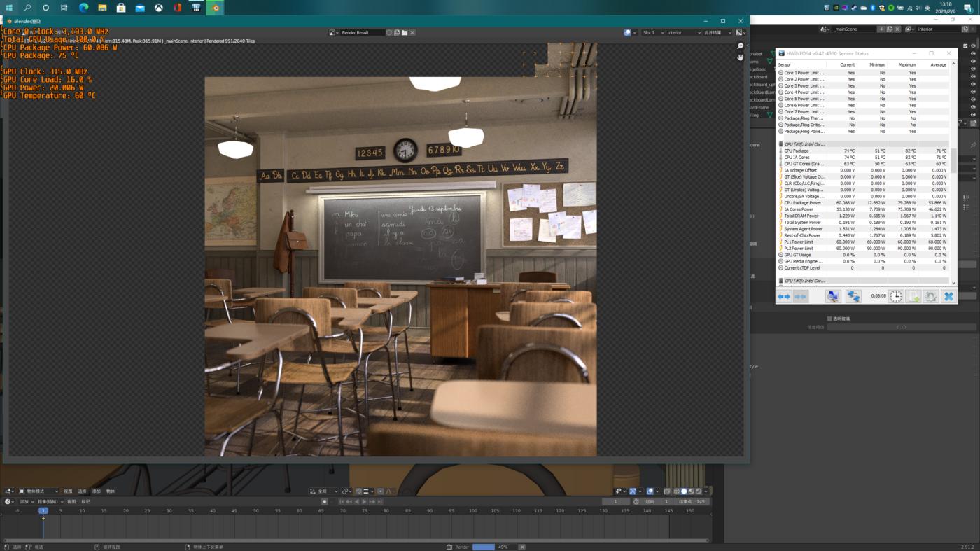
Task: Open the timeline View menu
Action: tap(71, 501)
